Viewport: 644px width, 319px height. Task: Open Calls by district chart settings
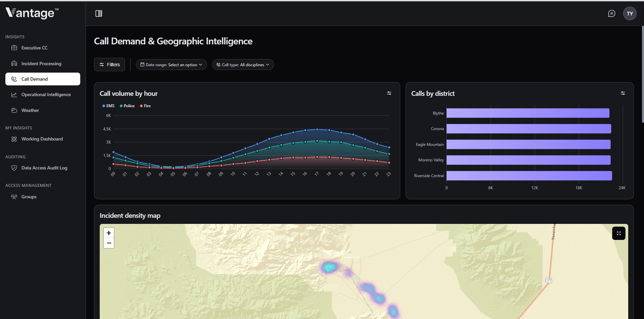coord(623,93)
